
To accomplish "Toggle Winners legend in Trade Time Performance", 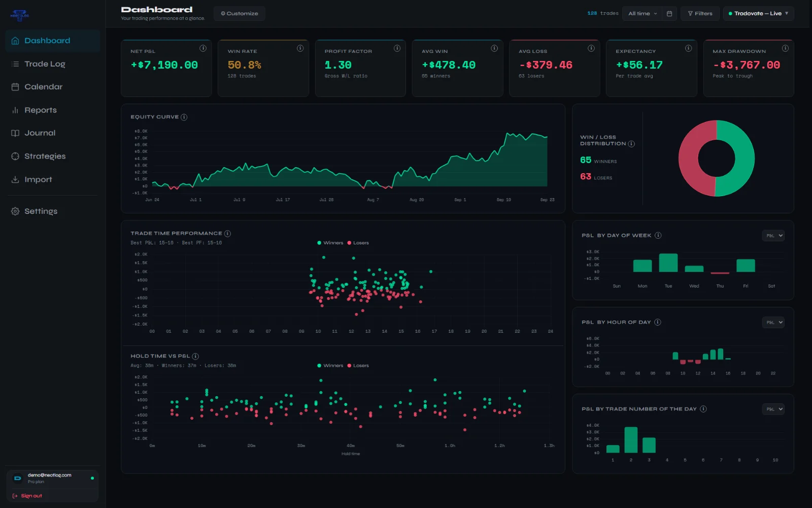I will click(330, 243).
